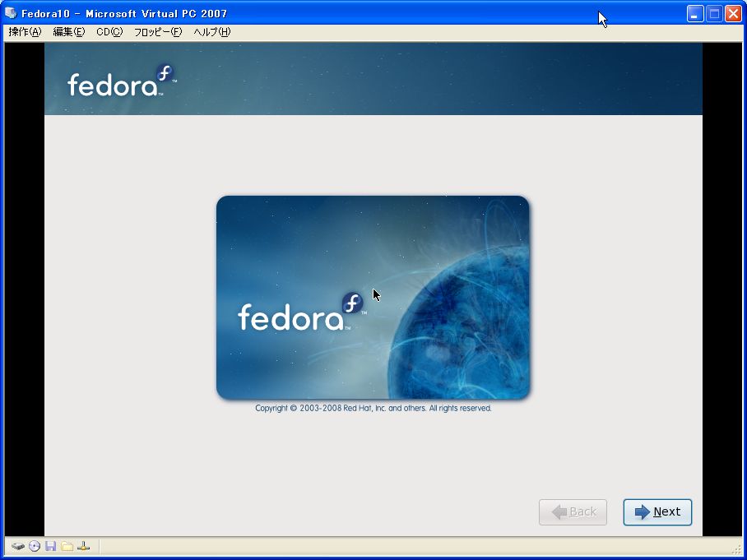This screenshot has width=747, height=560.
Task: Click the Virtual PC title bar icon
Action: point(11,13)
